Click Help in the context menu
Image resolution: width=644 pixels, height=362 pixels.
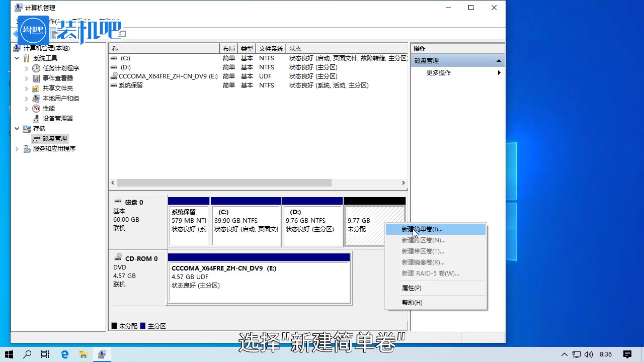412,303
